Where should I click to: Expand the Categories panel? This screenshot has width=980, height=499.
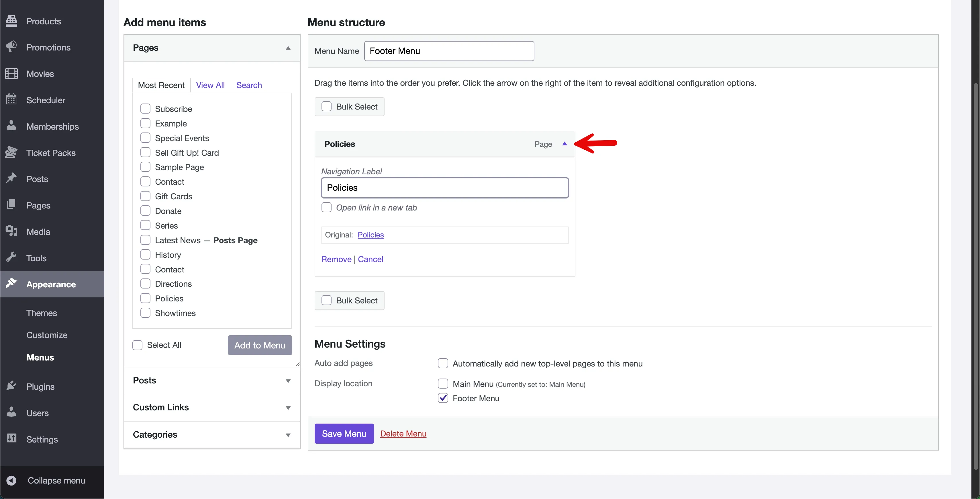pos(212,435)
